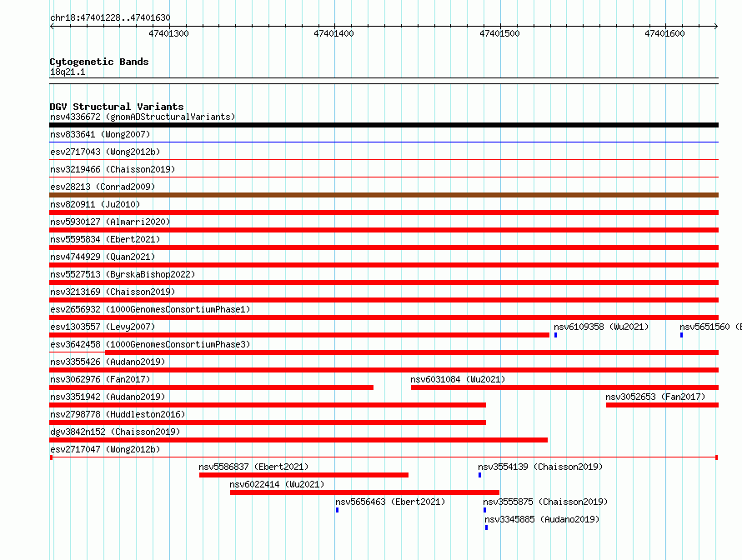Open variant nsv3062976 (Fan2017)

100,379
